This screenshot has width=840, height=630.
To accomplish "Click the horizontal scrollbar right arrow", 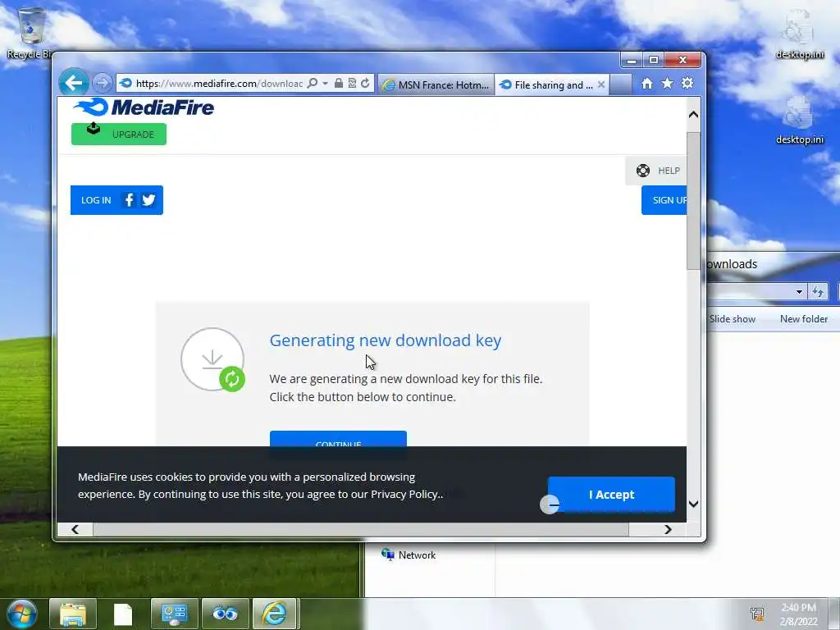I will 668,529.
